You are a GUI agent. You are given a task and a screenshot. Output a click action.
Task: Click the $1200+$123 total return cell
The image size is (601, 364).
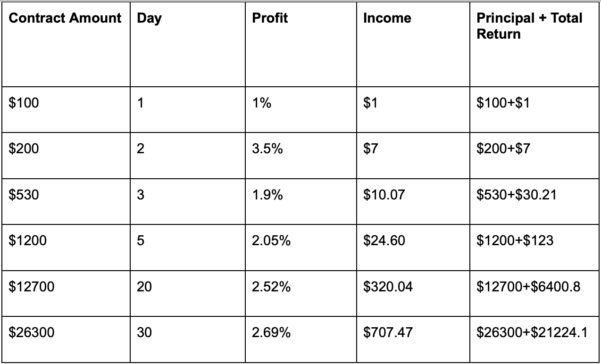coord(534,247)
